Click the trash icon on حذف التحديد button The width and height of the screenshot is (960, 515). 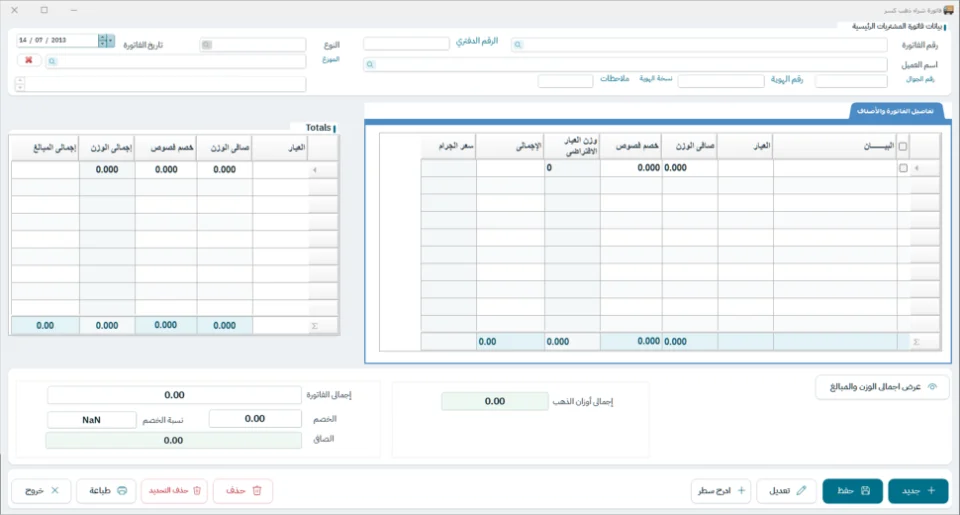197,491
